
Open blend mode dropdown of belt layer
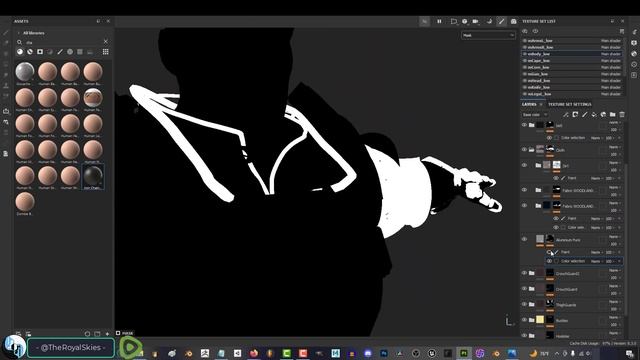tap(614, 122)
